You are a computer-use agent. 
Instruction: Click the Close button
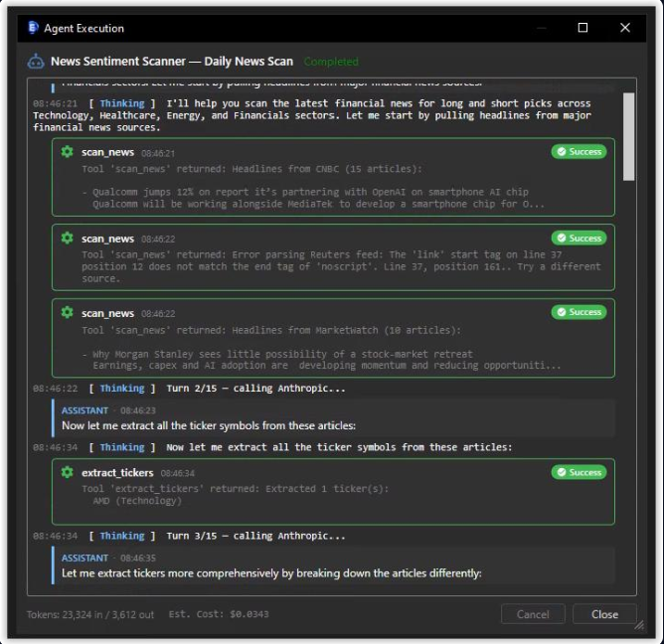point(604,614)
